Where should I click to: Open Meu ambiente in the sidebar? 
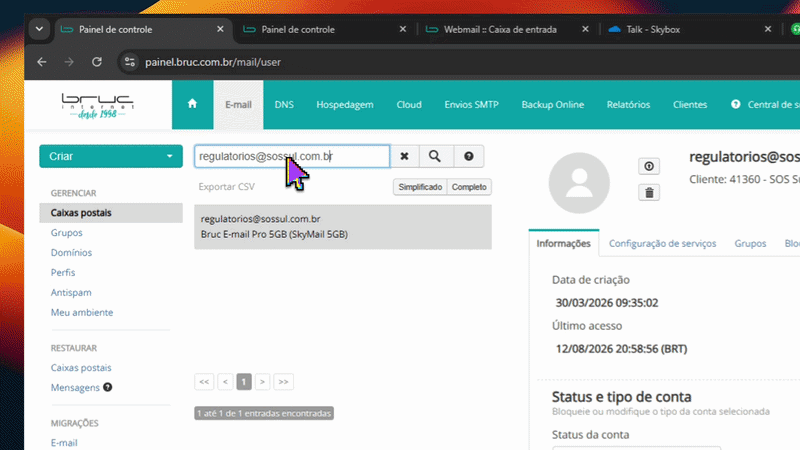click(x=82, y=312)
